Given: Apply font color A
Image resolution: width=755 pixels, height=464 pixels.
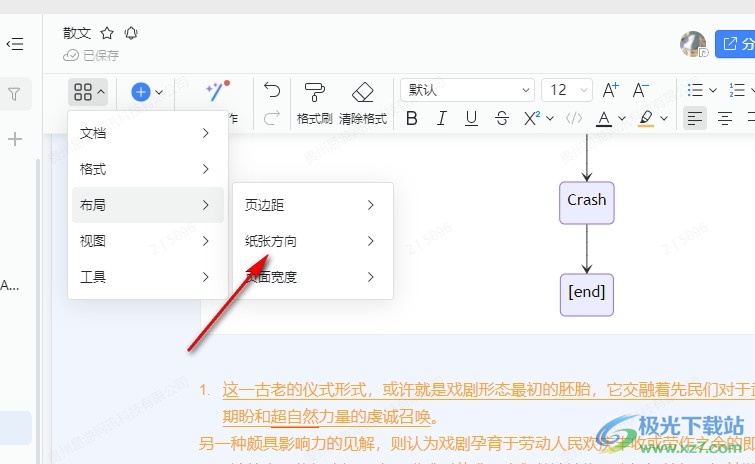Looking at the screenshot, I should pos(604,118).
